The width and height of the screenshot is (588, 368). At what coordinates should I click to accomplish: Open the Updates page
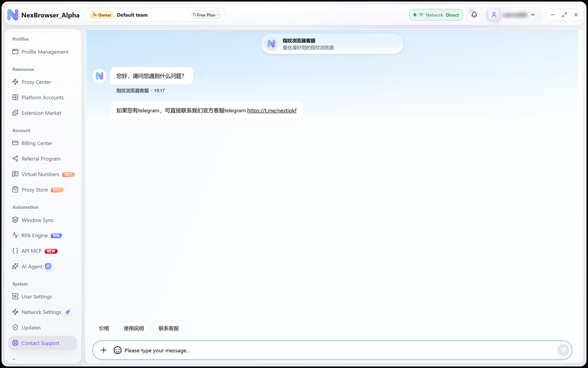pyautogui.click(x=43, y=327)
